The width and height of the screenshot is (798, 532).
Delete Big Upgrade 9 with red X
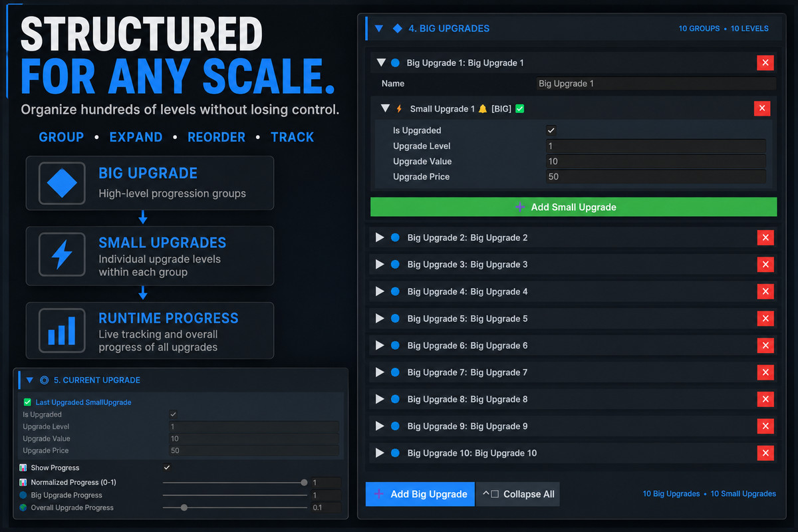click(765, 426)
